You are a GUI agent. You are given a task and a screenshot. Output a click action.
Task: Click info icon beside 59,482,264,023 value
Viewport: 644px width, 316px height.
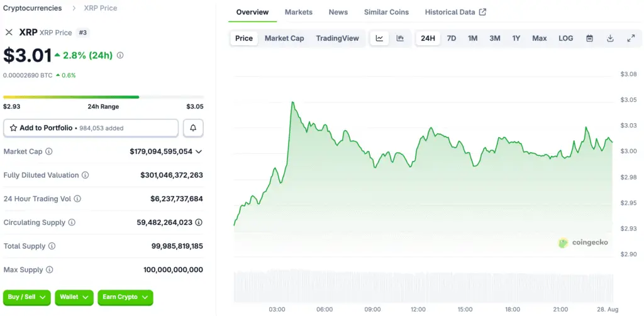point(199,222)
